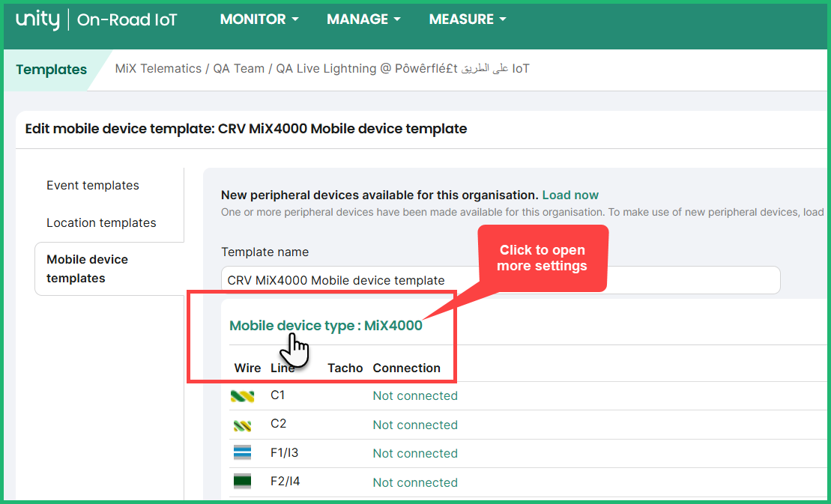This screenshot has width=831, height=504.
Task: Click the Wire column header
Action: tap(247, 368)
